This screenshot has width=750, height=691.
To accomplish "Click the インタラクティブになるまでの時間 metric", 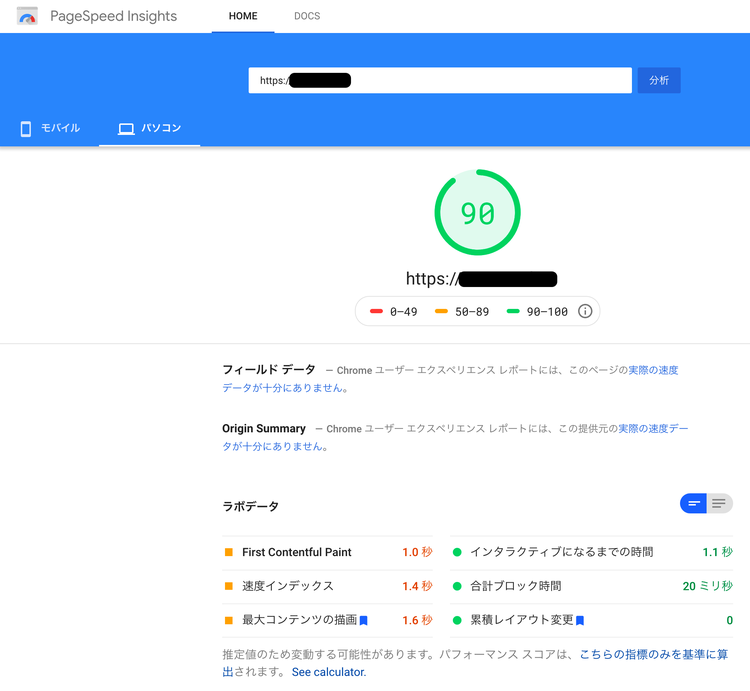I will [591, 552].
